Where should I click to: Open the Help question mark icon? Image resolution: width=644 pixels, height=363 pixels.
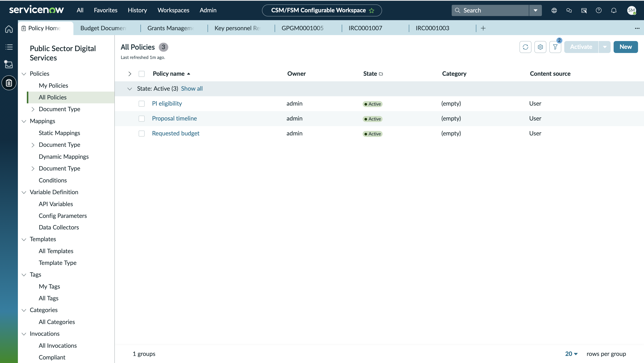point(599,10)
